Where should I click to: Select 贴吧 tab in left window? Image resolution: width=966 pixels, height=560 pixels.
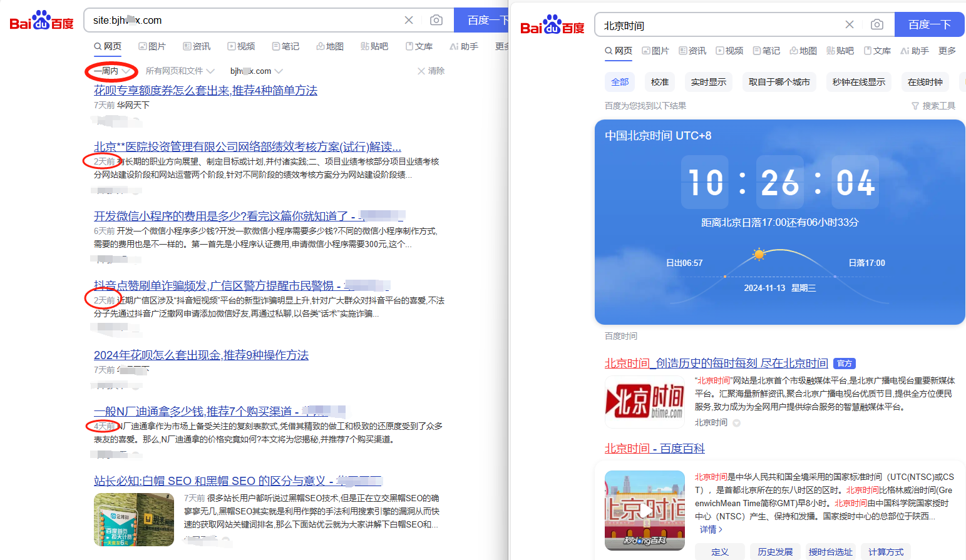tap(374, 46)
